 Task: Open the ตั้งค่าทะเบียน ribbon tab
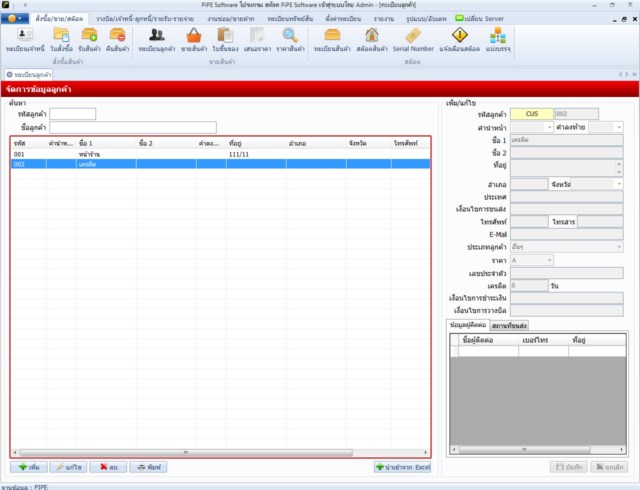[343, 19]
